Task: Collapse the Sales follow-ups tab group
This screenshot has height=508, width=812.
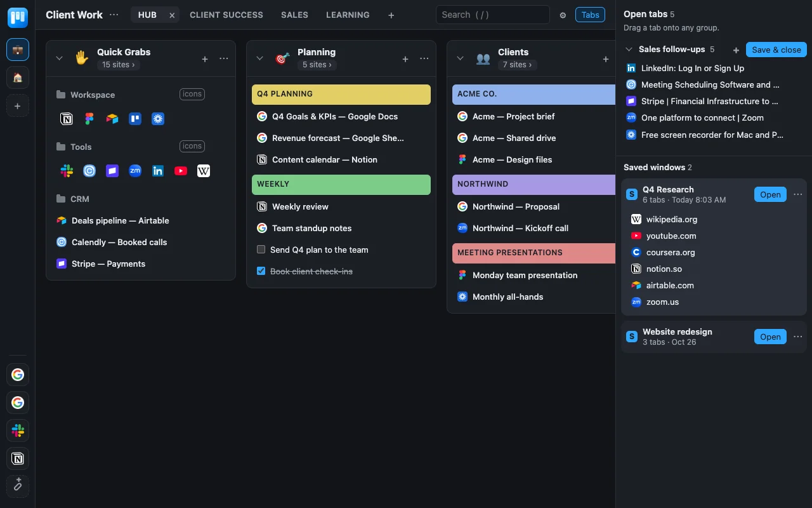Action: [x=629, y=50]
